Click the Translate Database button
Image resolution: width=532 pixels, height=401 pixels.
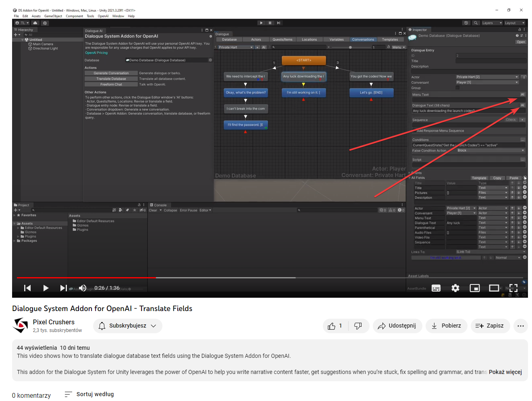pos(111,79)
